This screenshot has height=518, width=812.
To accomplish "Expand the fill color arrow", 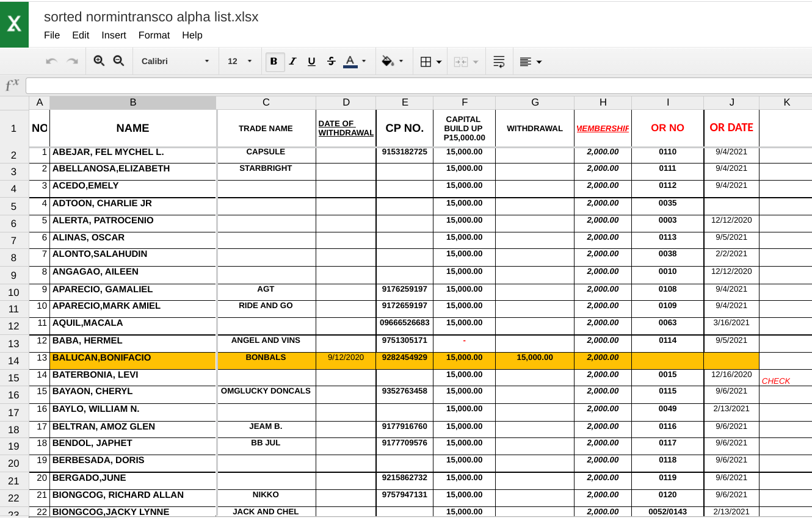I will point(401,62).
